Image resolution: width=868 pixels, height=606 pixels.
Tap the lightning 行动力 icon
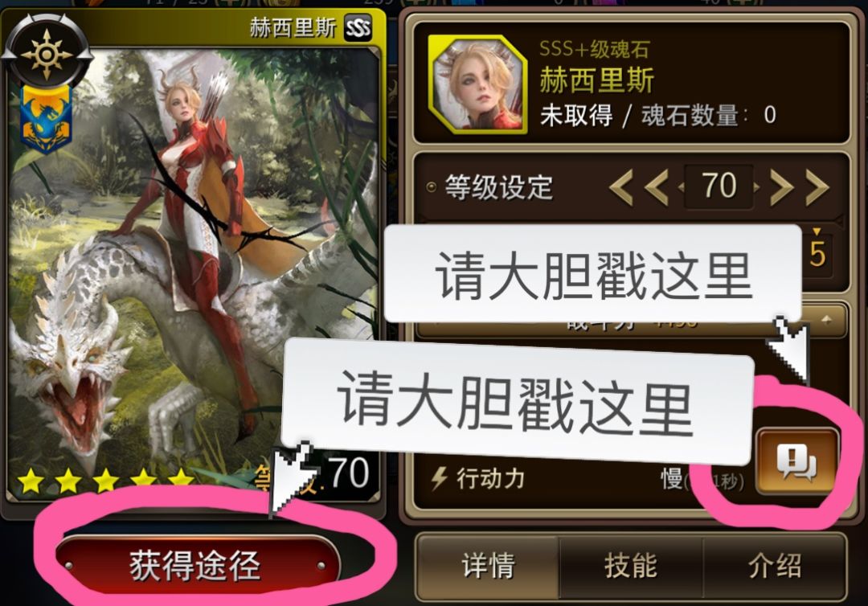point(440,477)
